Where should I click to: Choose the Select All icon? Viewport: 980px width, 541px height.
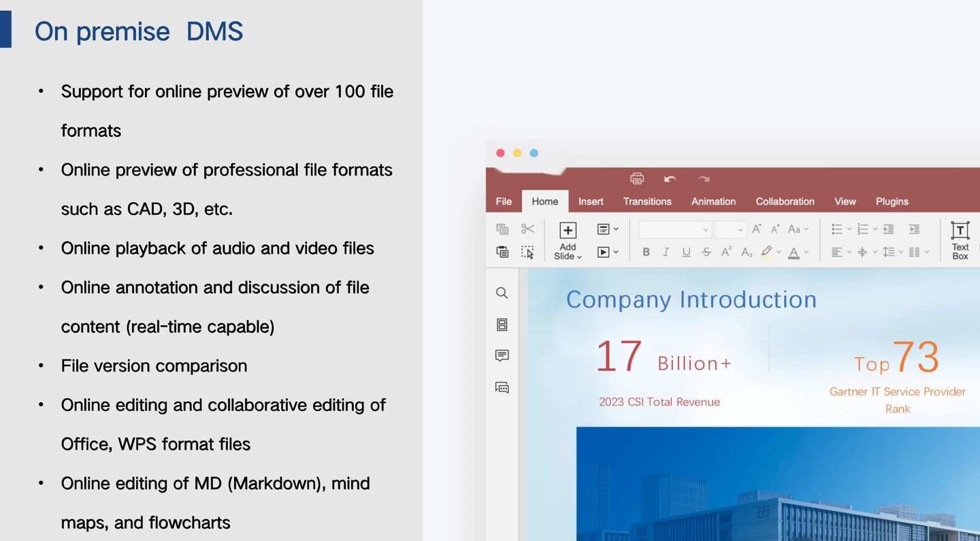tap(527, 252)
